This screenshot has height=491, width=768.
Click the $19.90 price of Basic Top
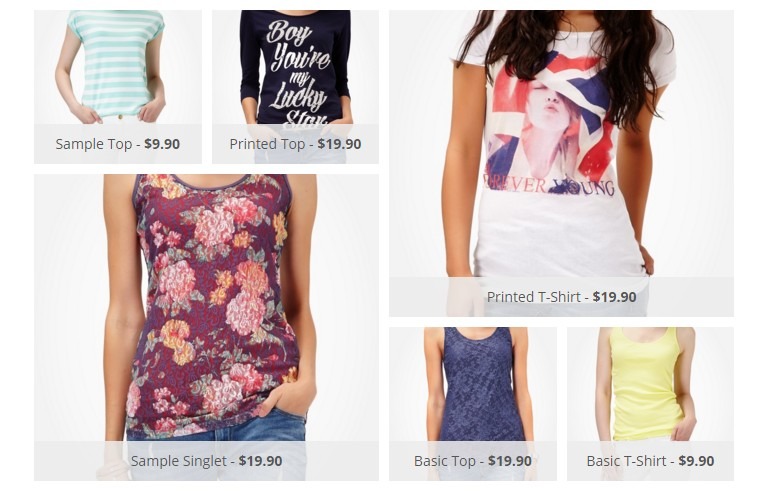510,461
